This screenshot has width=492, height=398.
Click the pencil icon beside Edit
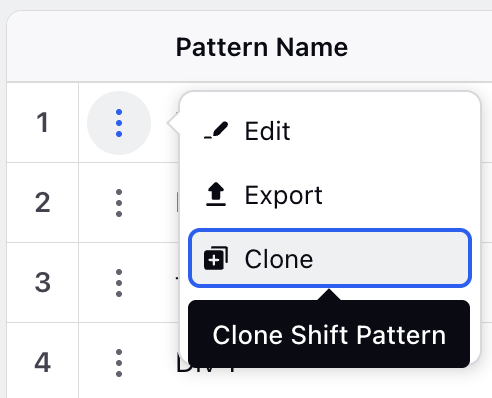(x=216, y=130)
